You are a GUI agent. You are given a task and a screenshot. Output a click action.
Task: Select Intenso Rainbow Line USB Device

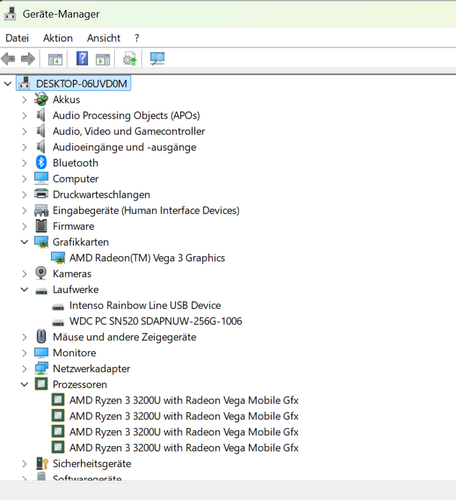(x=145, y=305)
